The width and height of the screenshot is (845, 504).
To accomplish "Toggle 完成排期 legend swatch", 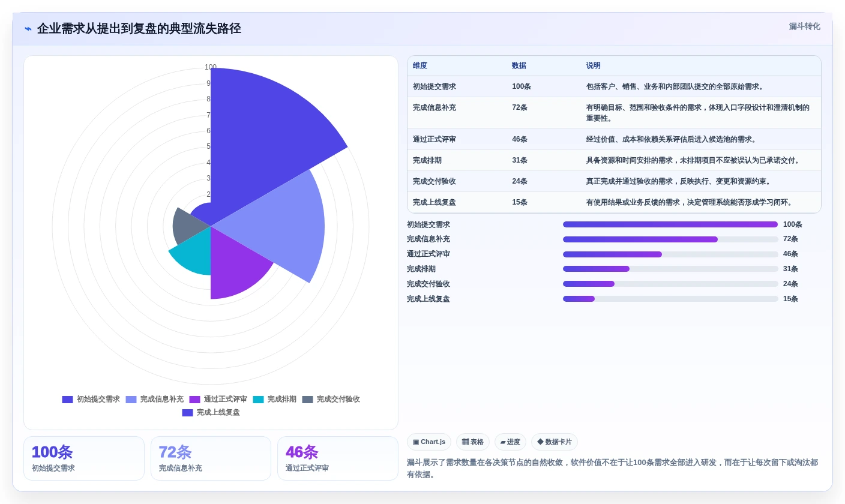I will point(258,400).
